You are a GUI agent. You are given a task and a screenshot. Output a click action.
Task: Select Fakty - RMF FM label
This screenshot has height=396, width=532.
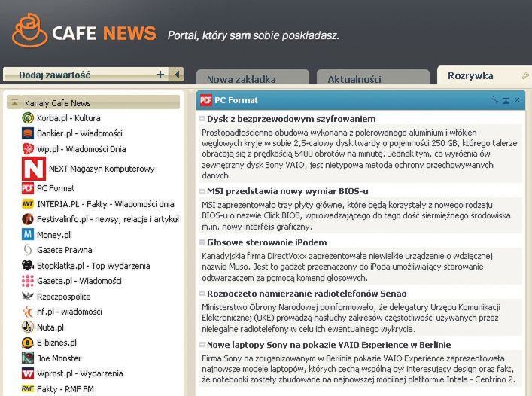click(65, 389)
